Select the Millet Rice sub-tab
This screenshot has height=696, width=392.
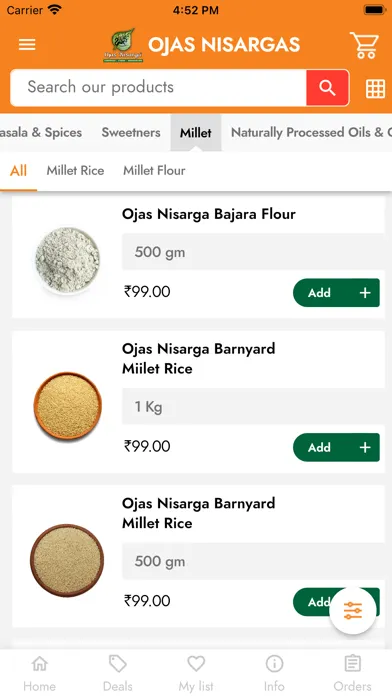pyautogui.click(x=75, y=170)
